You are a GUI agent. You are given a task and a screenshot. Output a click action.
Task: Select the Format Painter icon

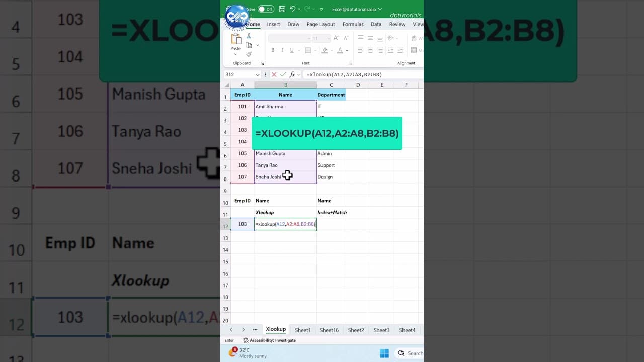pyautogui.click(x=249, y=54)
